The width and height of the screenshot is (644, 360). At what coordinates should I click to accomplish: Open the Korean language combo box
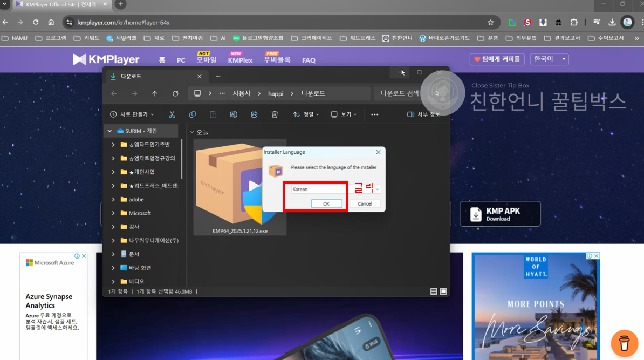tap(335, 189)
